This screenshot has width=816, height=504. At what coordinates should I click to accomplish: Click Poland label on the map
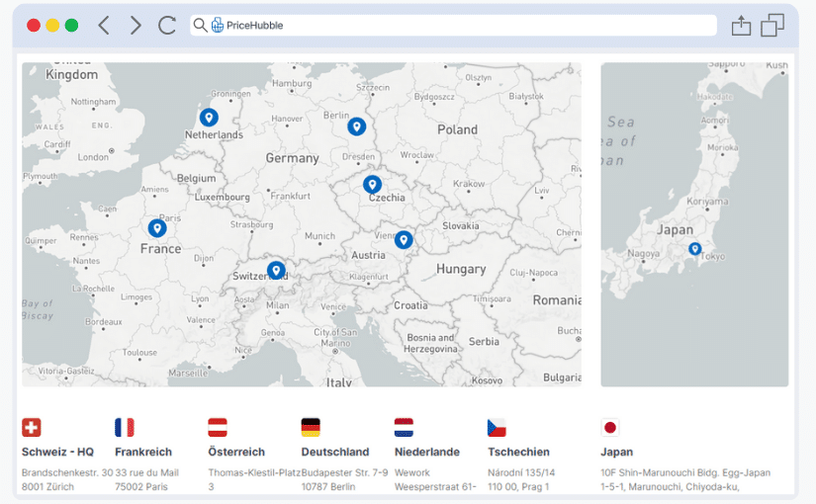[457, 129]
